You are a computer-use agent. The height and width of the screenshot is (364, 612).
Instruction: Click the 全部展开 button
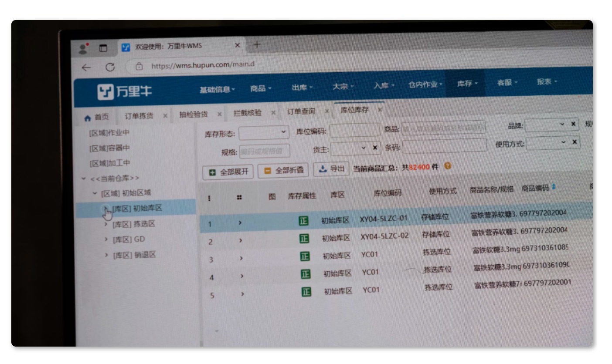(228, 172)
